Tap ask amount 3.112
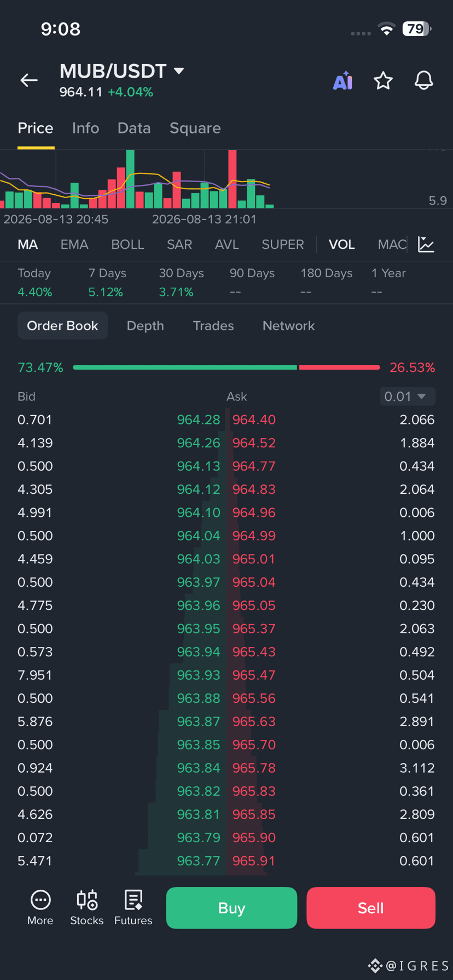This screenshot has width=453, height=980. coord(417,768)
